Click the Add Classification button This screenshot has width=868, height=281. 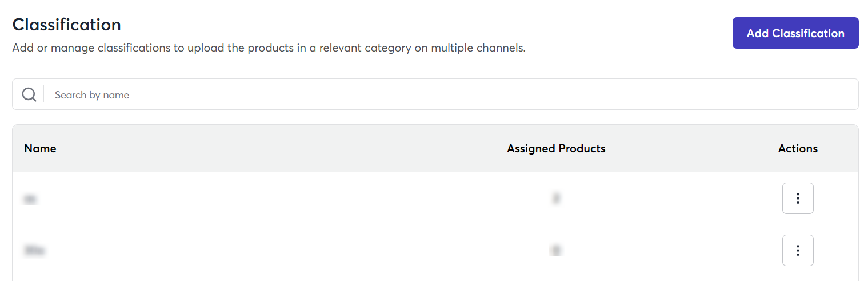795,33
